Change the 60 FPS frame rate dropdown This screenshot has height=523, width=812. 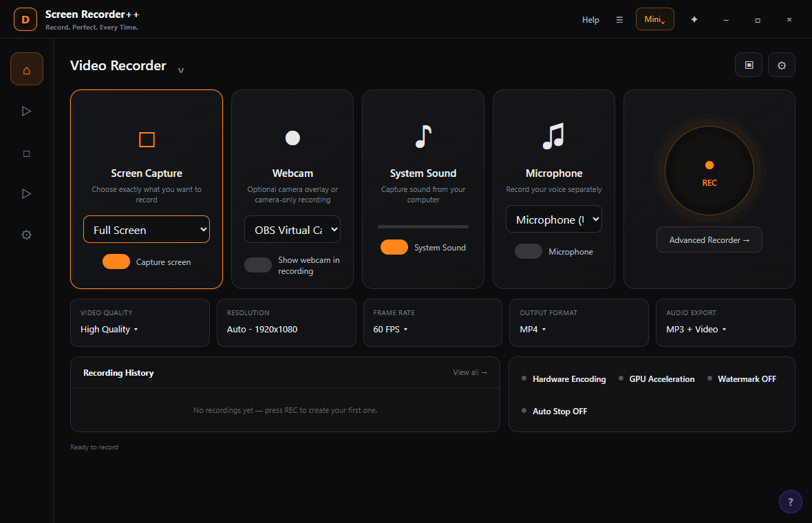pyautogui.click(x=390, y=330)
